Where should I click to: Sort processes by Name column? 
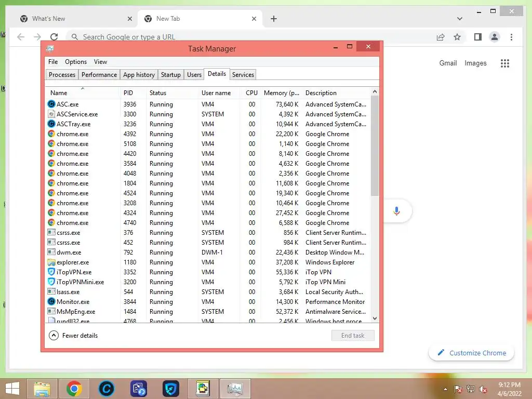(x=83, y=93)
